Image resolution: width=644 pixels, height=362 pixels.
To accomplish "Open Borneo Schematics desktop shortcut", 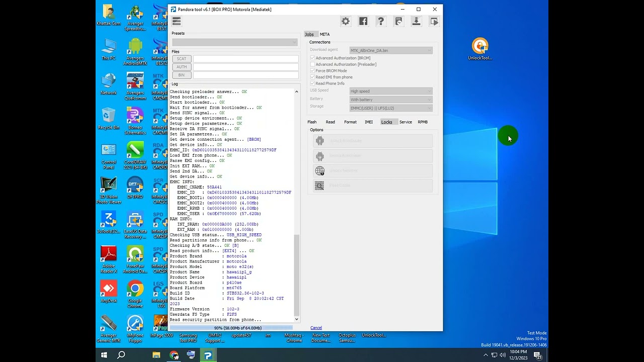I will tap(135, 121).
